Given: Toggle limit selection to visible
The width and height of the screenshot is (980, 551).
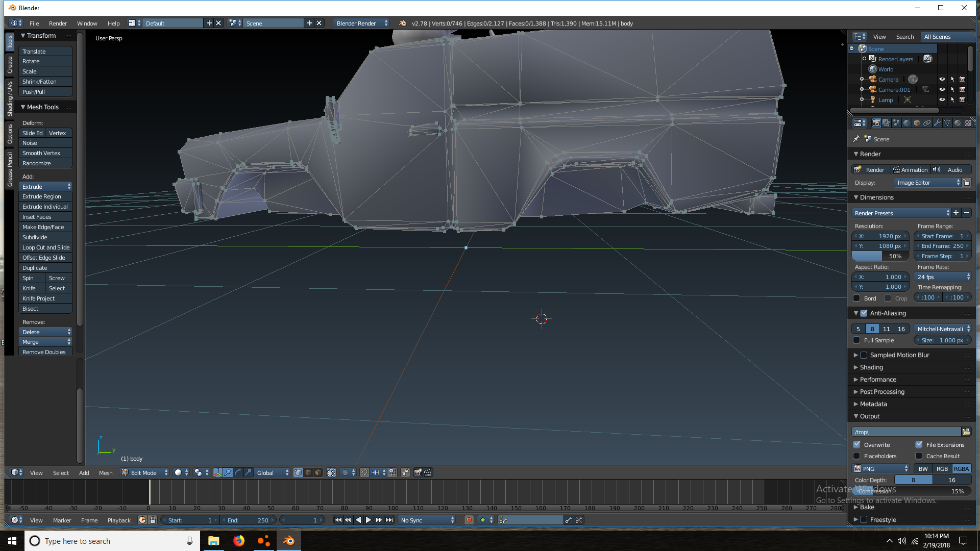Looking at the screenshot, I should click(331, 472).
